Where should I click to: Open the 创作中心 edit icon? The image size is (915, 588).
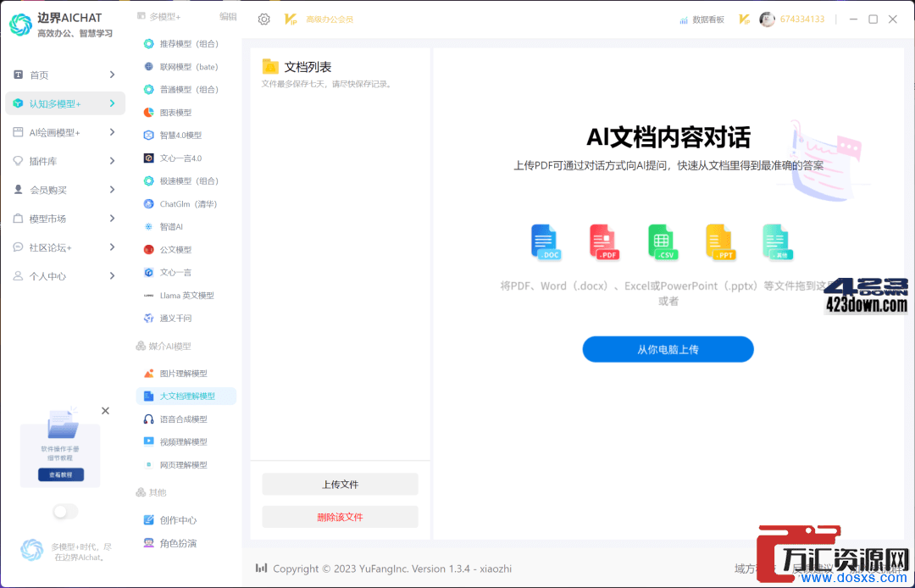coord(149,519)
